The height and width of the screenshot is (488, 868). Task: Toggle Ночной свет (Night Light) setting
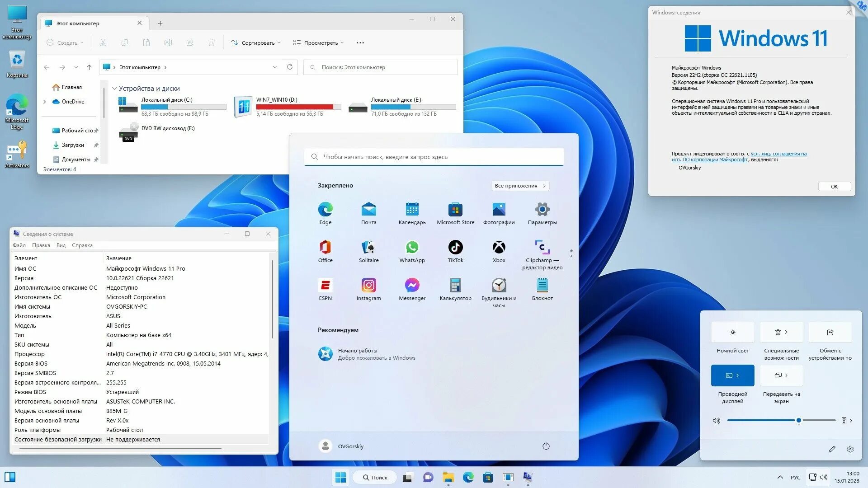pos(733,332)
